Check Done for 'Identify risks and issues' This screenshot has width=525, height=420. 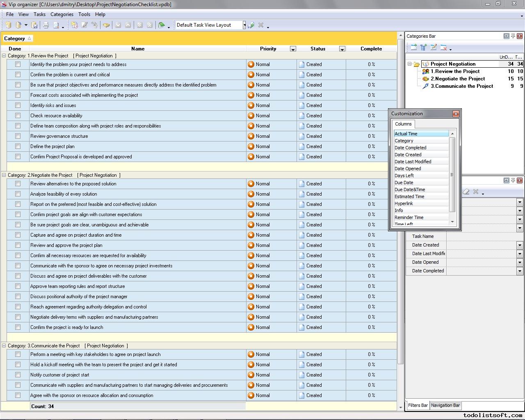[x=18, y=105]
